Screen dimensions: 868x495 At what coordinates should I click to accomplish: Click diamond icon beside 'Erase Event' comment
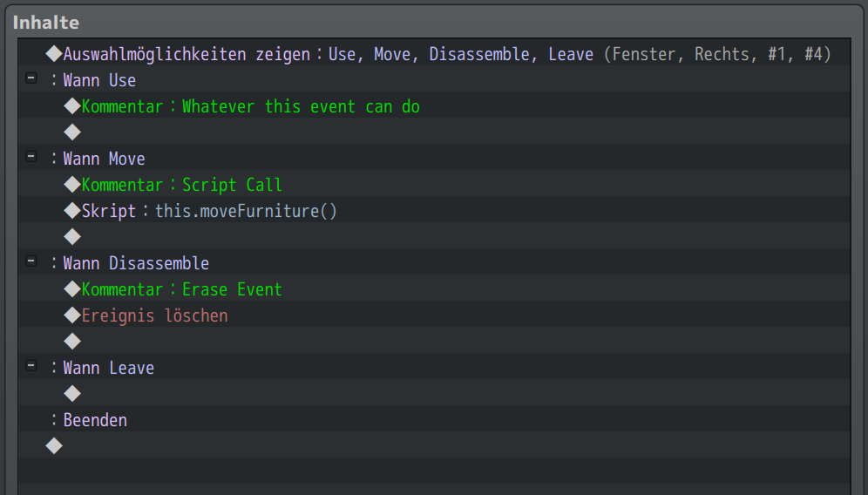(72, 289)
